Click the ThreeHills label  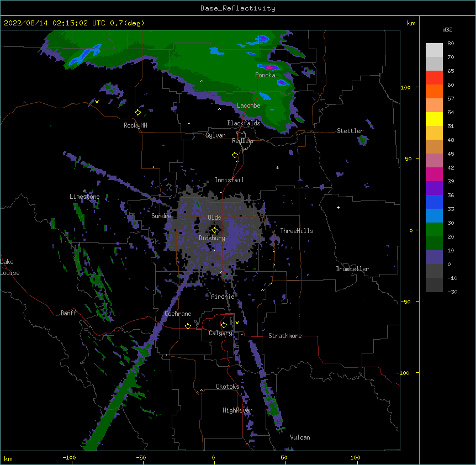pyautogui.click(x=297, y=231)
